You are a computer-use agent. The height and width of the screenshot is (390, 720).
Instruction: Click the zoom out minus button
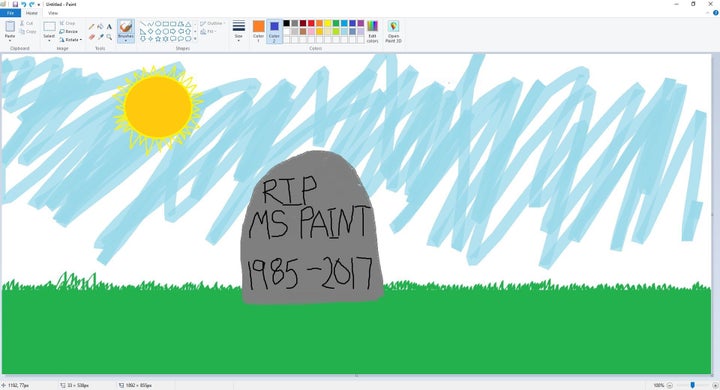click(669, 385)
